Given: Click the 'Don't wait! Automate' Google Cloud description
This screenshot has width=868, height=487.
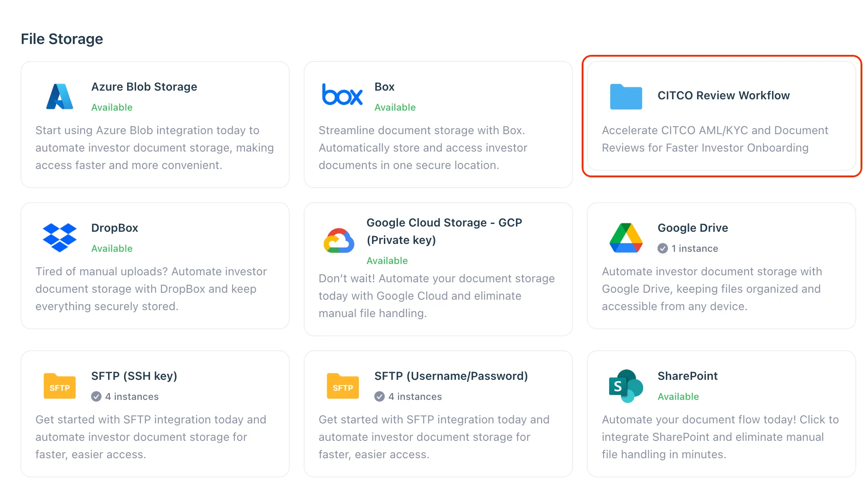Looking at the screenshot, I should tap(437, 296).
